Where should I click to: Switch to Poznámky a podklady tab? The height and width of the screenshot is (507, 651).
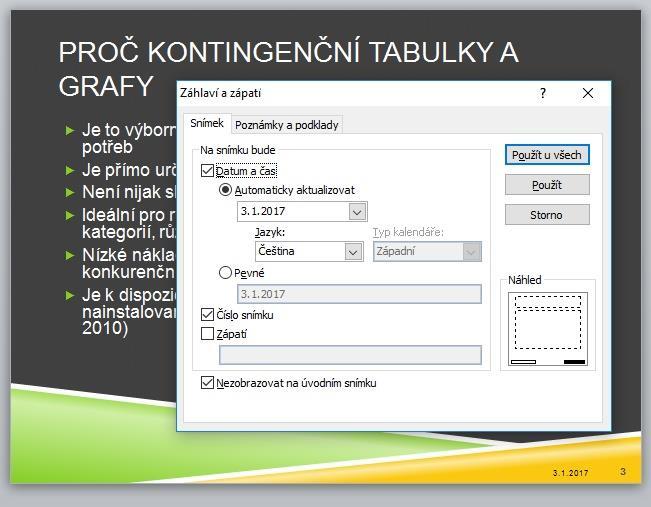pos(286,125)
